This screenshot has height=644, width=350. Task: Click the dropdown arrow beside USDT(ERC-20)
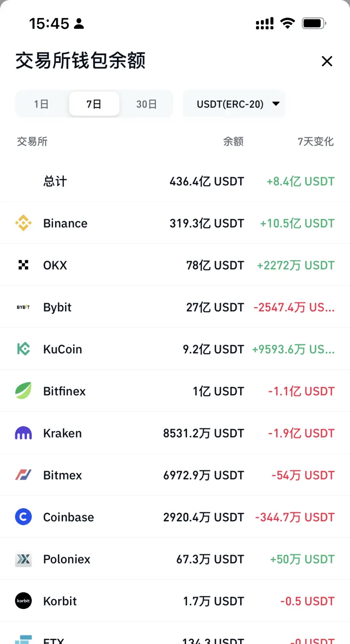click(276, 104)
